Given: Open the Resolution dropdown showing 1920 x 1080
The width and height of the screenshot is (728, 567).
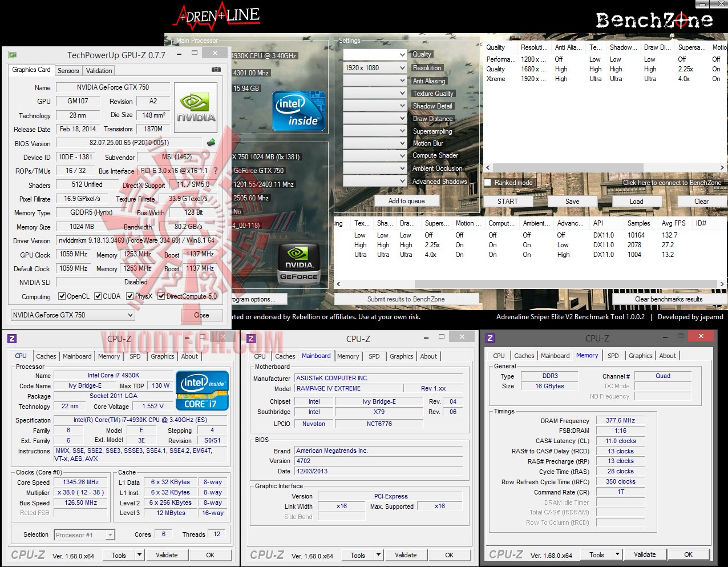Looking at the screenshot, I should point(375,68).
